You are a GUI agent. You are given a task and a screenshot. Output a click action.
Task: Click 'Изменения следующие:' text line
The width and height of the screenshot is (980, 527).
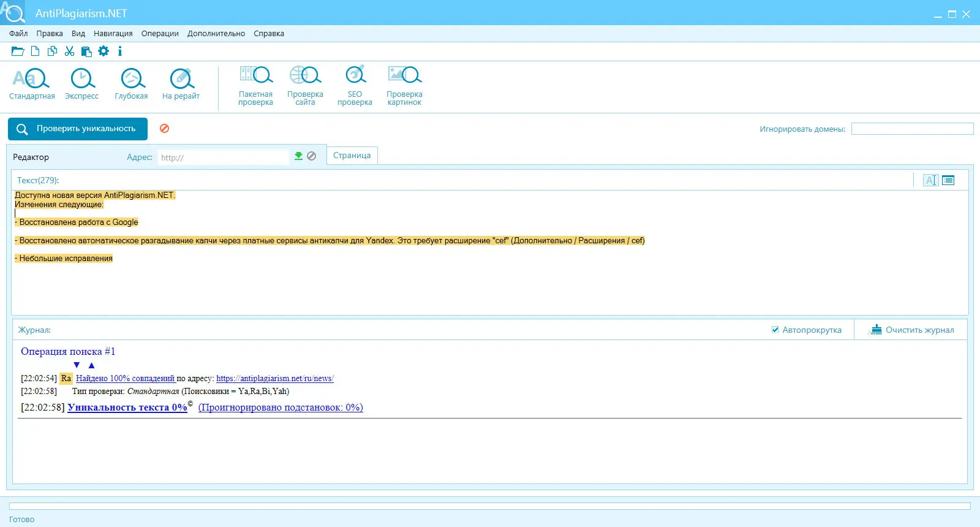coord(59,205)
